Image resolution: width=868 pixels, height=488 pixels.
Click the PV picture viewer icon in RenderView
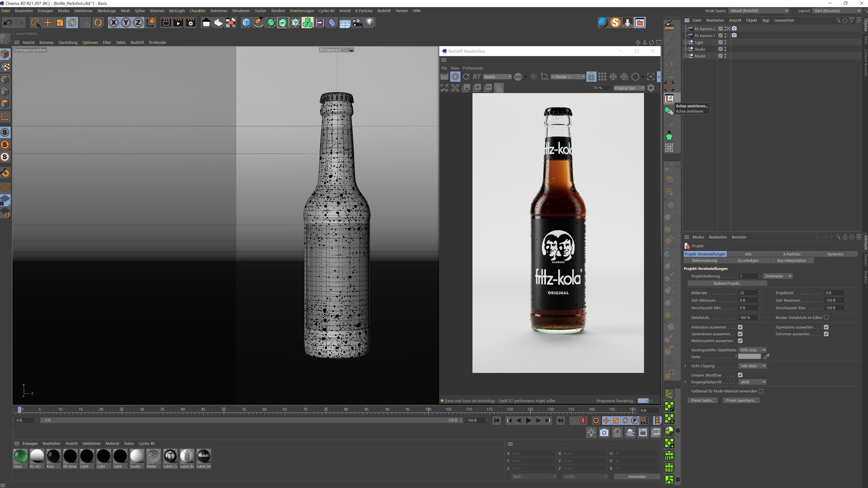(x=488, y=88)
